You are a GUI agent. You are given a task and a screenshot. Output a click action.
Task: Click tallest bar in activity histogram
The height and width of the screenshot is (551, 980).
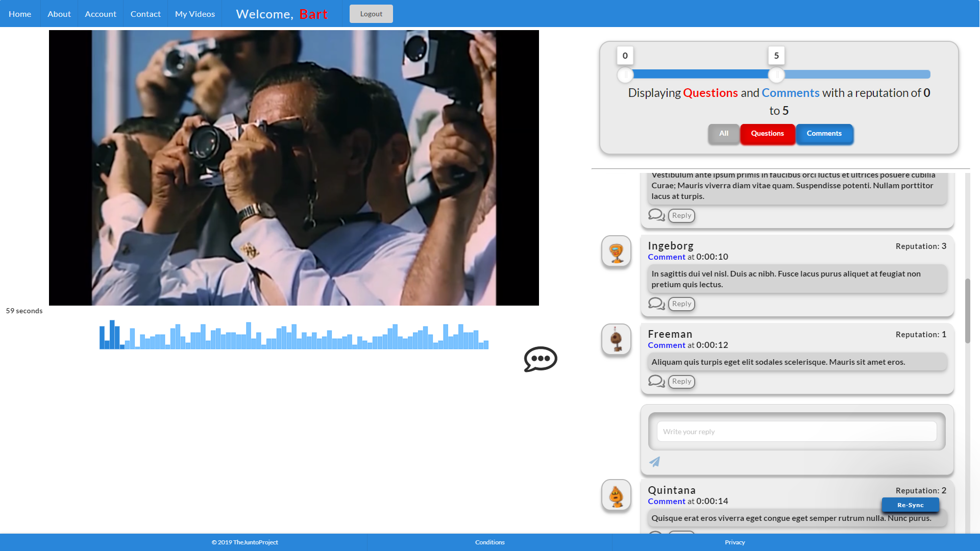click(x=112, y=335)
